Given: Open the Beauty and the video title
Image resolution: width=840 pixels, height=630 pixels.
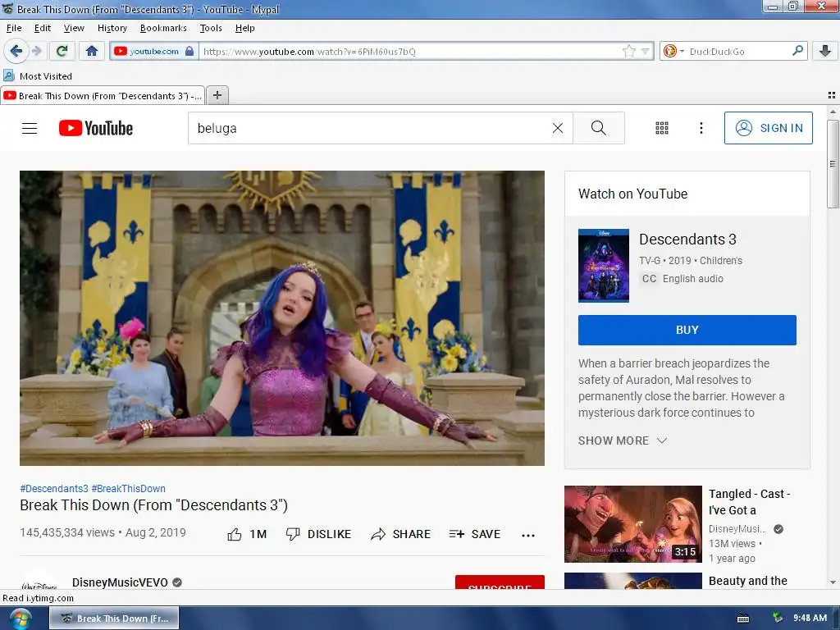Looking at the screenshot, I should (748, 581).
